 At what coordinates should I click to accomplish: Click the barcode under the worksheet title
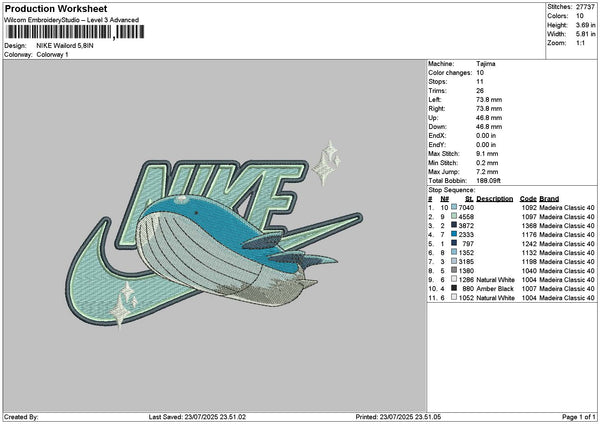(x=75, y=32)
